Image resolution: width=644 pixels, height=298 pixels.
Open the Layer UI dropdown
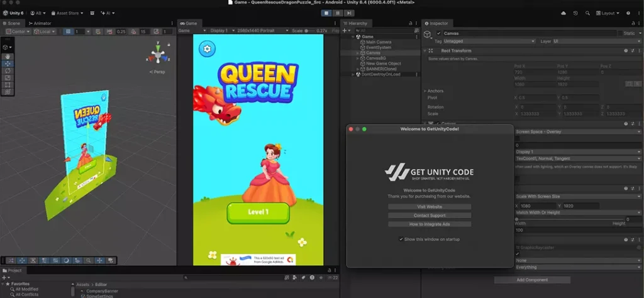pos(596,41)
